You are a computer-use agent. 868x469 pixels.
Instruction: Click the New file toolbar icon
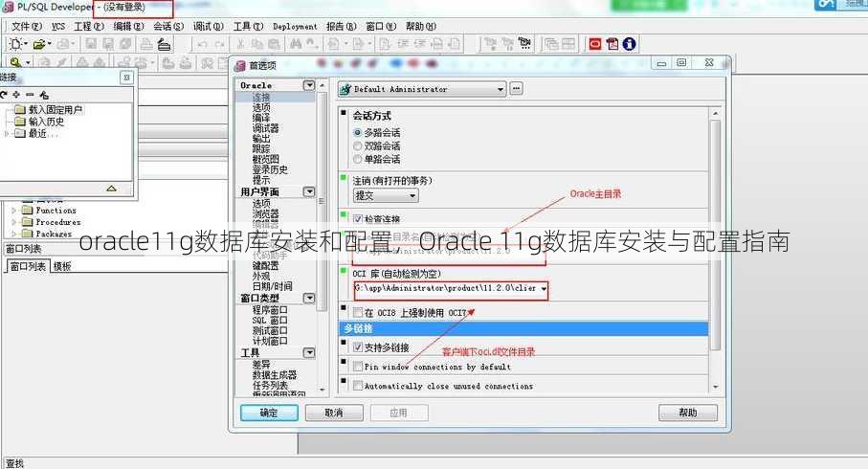coord(15,44)
